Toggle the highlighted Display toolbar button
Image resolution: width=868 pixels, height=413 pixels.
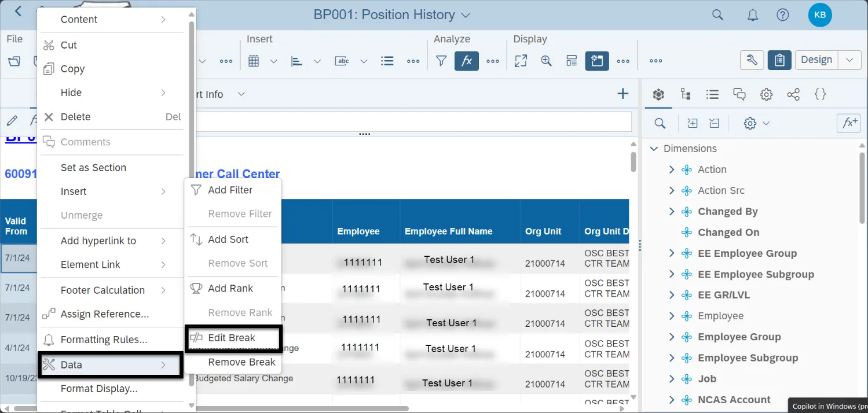(x=596, y=61)
